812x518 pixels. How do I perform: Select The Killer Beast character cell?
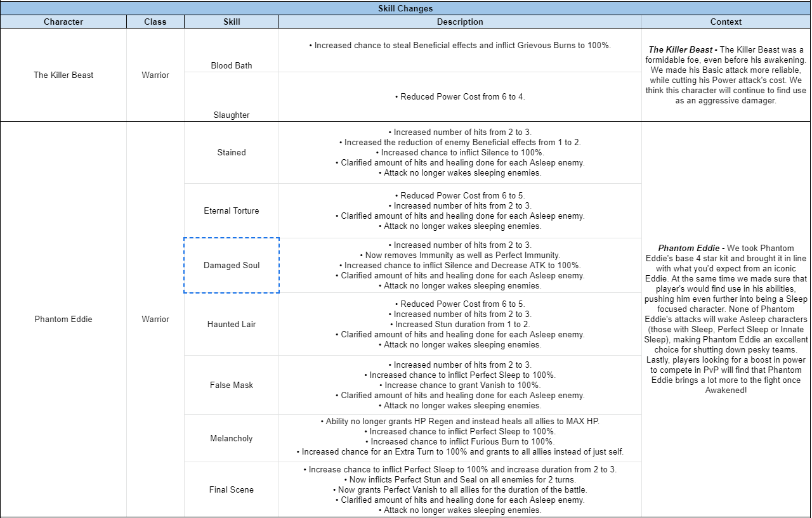point(63,75)
